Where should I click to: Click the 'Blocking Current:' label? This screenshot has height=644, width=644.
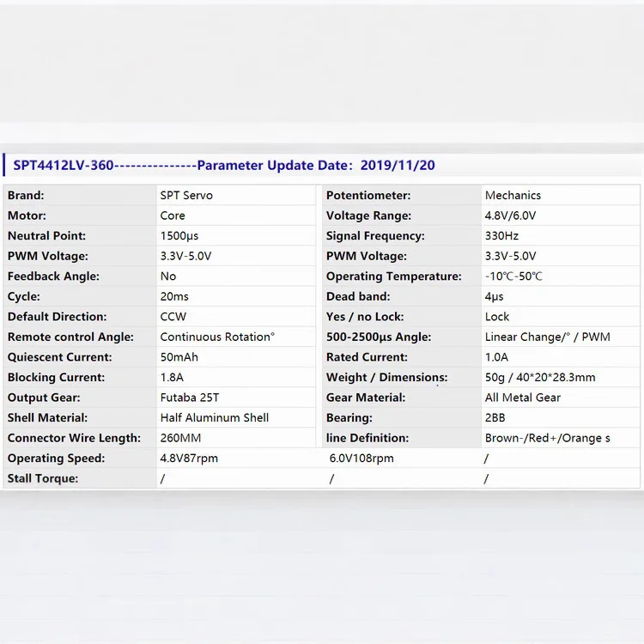[x=57, y=377]
